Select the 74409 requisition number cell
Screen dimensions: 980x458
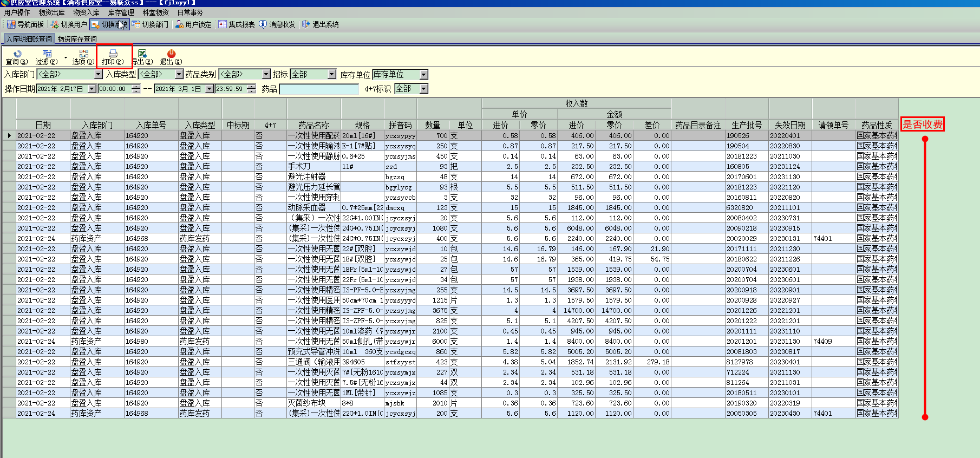pos(834,342)
